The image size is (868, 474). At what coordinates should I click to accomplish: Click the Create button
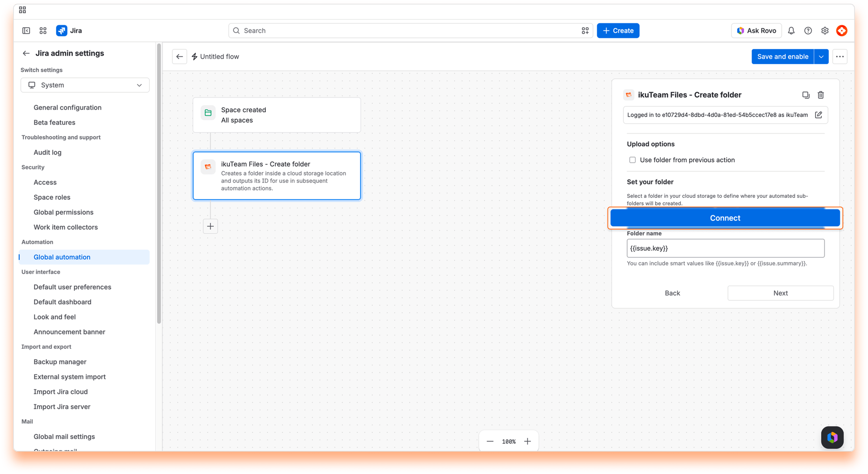point(618,31)
